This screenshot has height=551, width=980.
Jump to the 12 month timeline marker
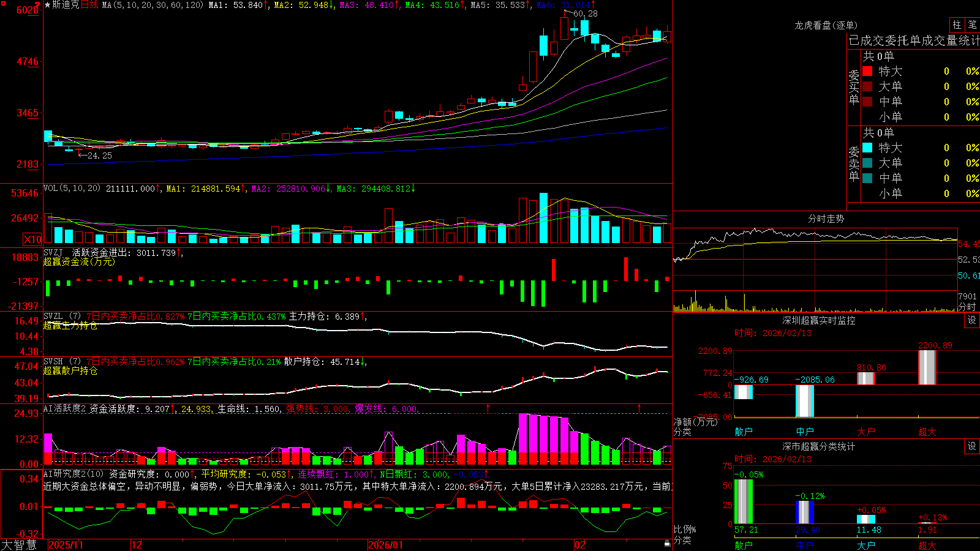137,545
